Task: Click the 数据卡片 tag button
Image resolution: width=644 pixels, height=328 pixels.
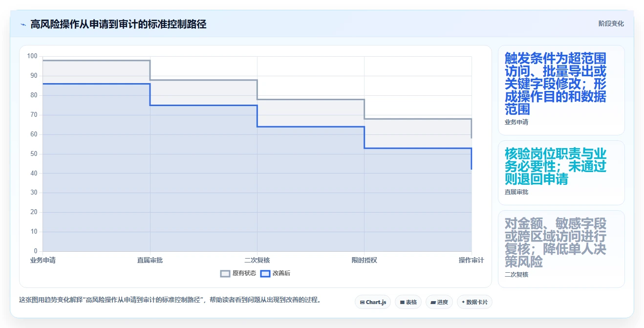Action: [474, 302]
